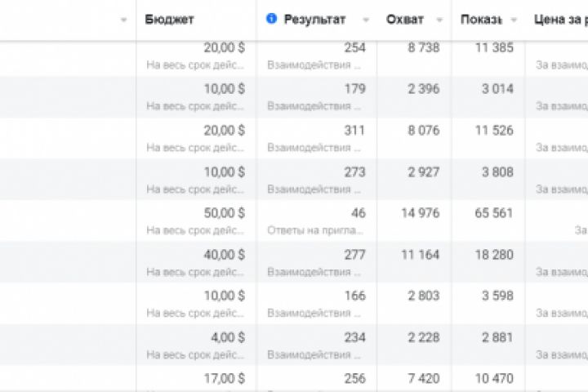The width and height of the screenshot is (588, 392).
Task: Expand the Результат column dropdown arrow
Action: tap(366, 20)
